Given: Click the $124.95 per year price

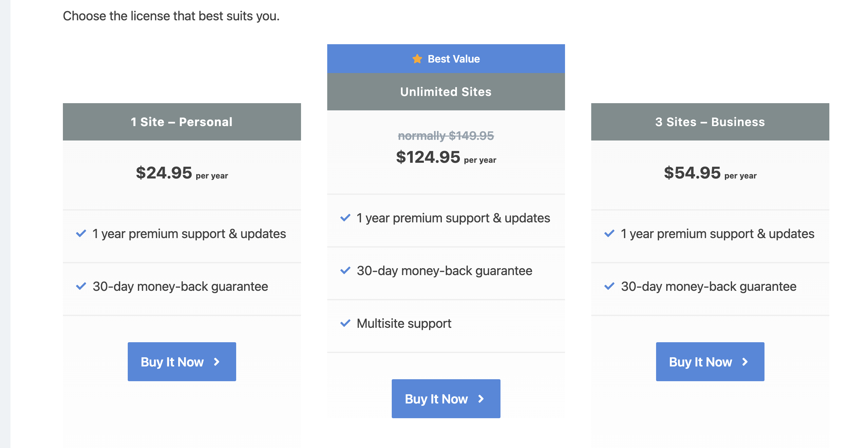Looking at the screenshot, I should (x=446, y=157).
